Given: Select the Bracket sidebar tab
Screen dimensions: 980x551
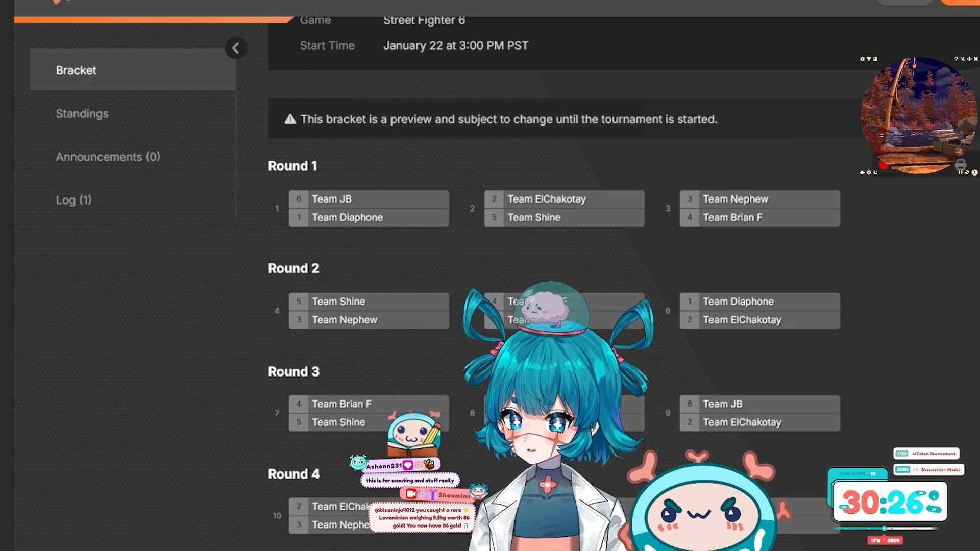Looking at the screenshot, I should (x=76, y=70).
